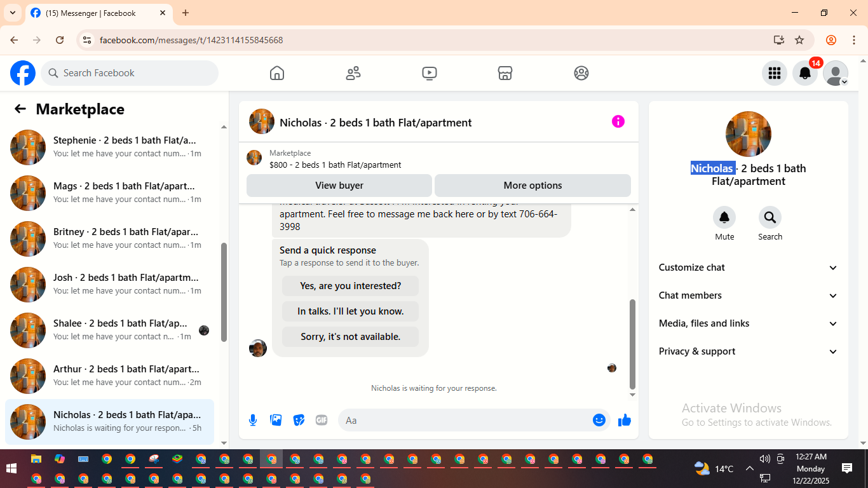The height and width of the screenshot is (488, 868).
Task: Open Chrome profile icon
Action: coord(831,40)
